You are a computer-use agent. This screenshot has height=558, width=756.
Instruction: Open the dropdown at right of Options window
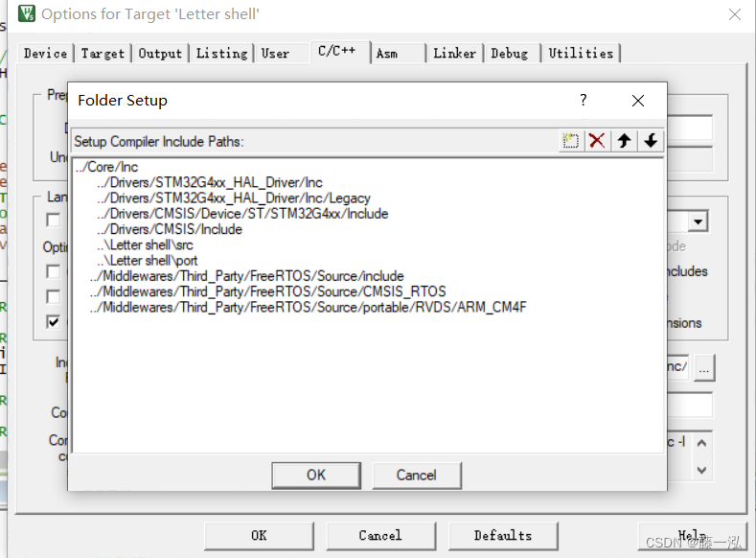pyautogui.click(x=699, y=221)
